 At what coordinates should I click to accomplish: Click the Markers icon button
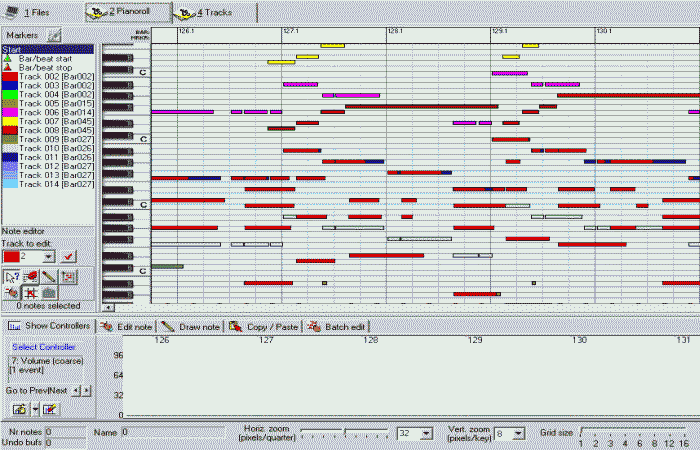pyautogui.click(x=54, y=35)
